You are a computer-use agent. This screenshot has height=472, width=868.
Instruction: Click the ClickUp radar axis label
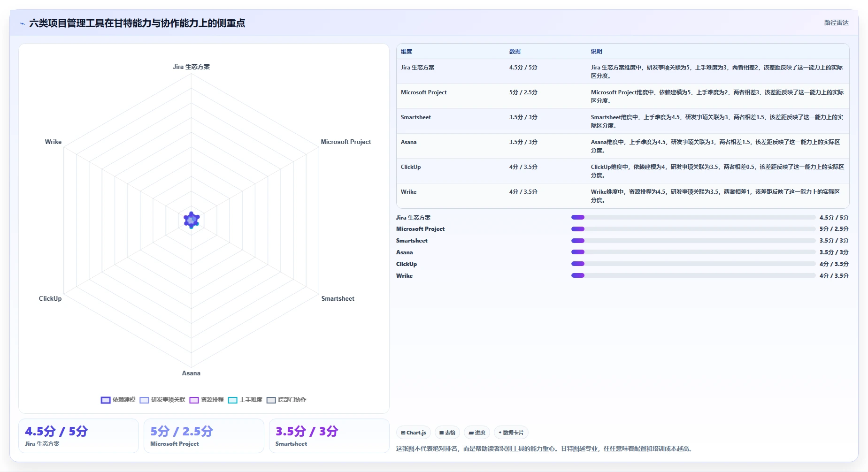pyautogui.click(x=50, y=298)
